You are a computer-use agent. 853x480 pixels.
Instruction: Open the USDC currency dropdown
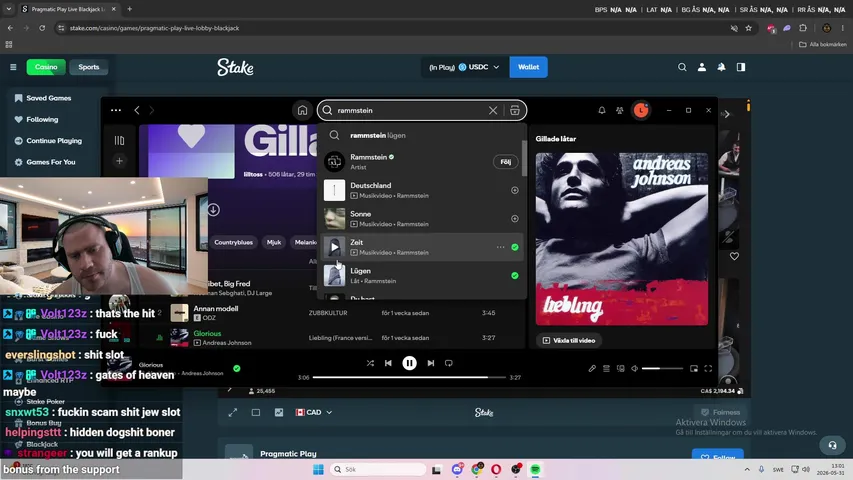pos(464,67)
